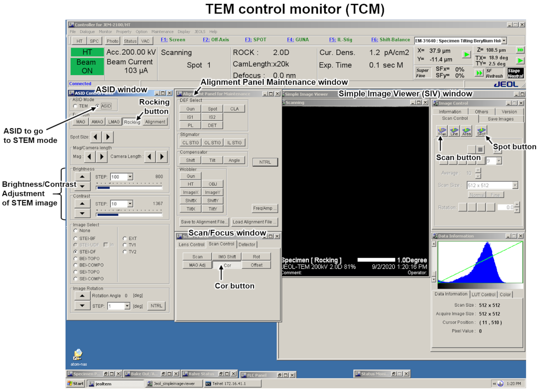538x392 pixels.
Task: Click the Spot scan icon
Action: click(x=482, y=131)
